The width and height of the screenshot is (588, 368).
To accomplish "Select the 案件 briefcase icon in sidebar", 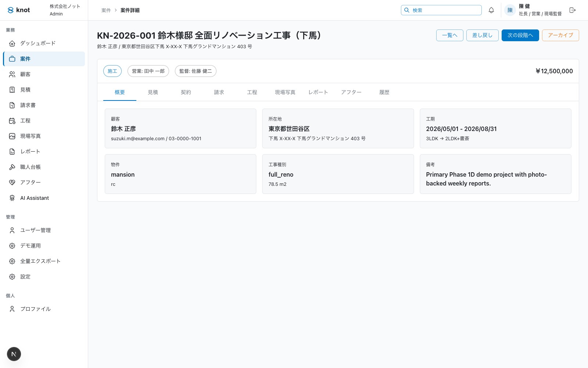I will click(12, 59).
